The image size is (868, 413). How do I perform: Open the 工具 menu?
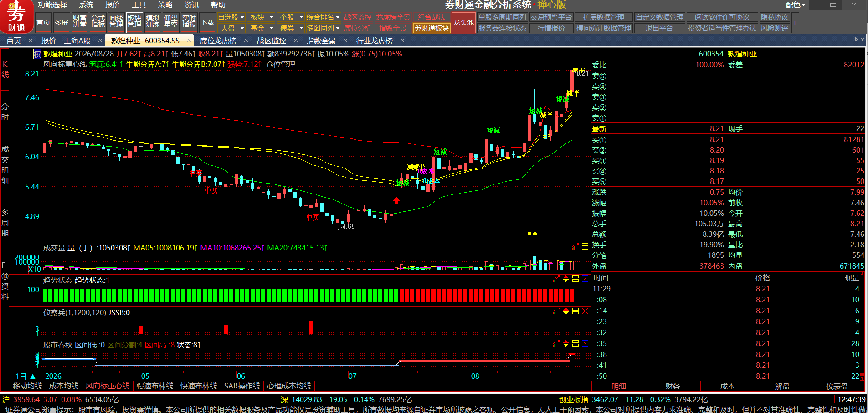(x=139, y=5)
